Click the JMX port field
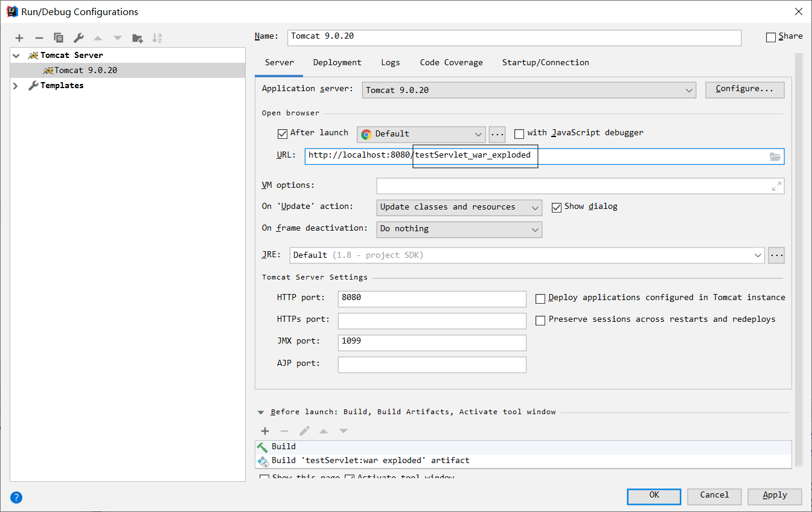Viewport: 812px width, 512px height. point(432,342)
